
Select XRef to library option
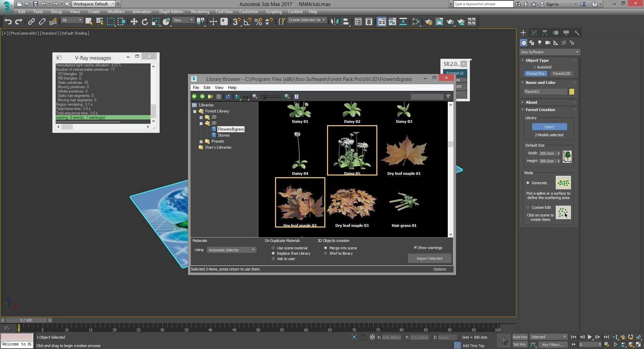point(326,253)
